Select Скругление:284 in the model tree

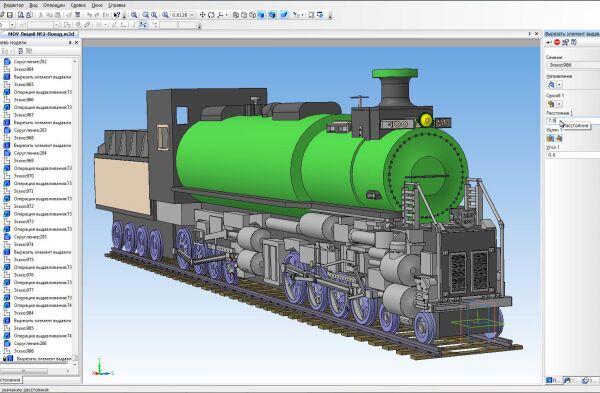(x=30, y=153)
